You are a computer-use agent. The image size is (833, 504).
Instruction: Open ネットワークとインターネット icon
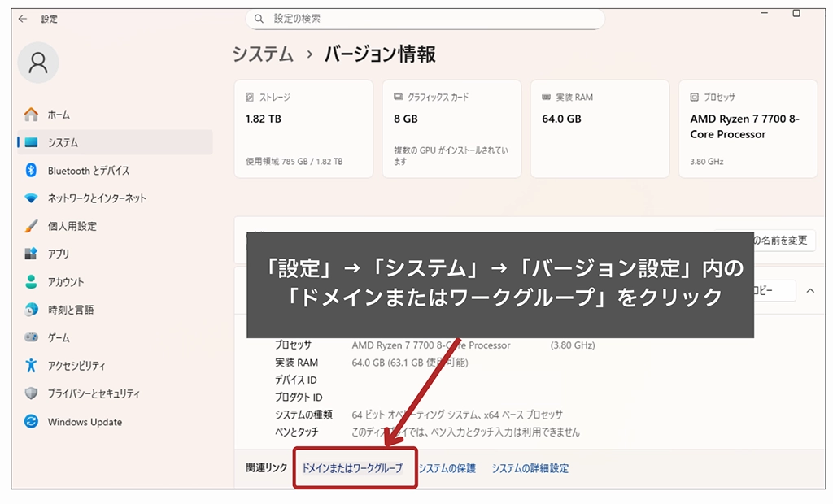coord(31,198)
